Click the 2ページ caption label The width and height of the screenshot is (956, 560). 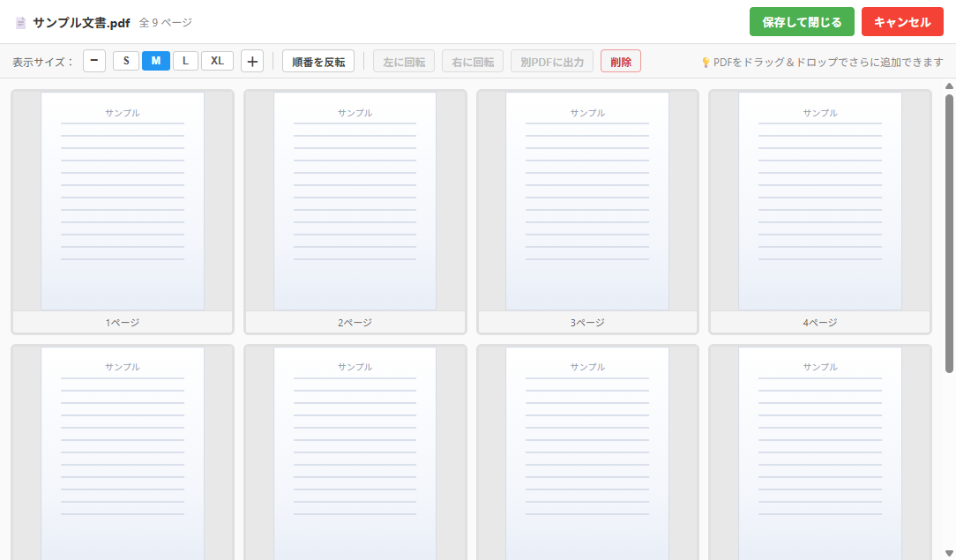point(355,323)
